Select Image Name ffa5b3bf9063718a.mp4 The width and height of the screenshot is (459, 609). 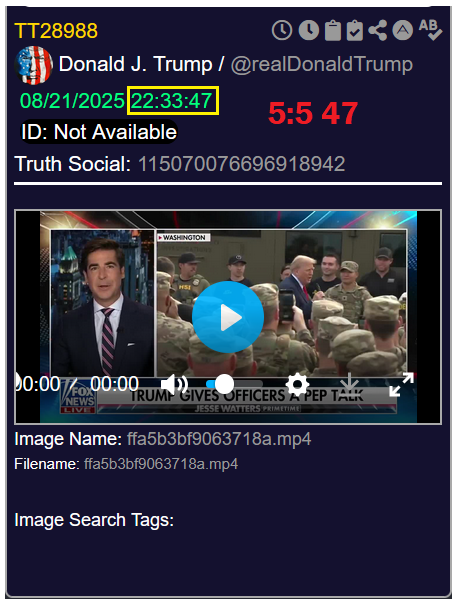coord(219,439)
